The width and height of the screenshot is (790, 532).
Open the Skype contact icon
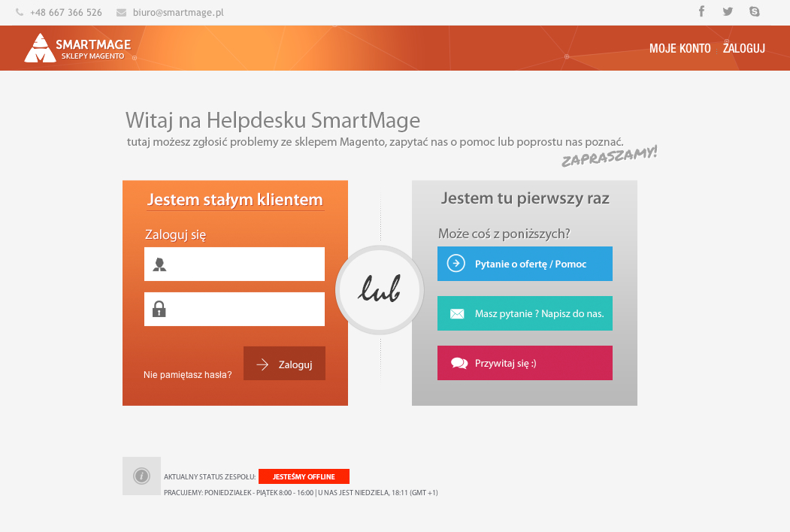coord(754,11)
